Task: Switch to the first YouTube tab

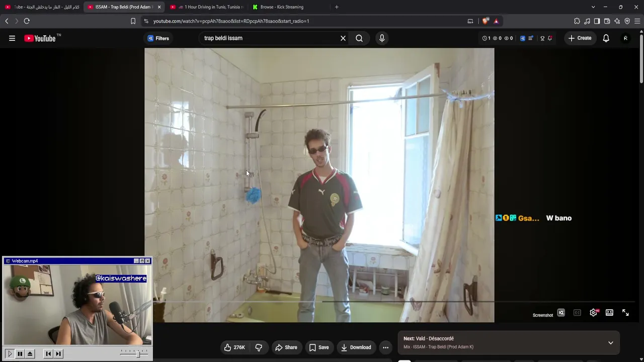Action: (42, 7)
